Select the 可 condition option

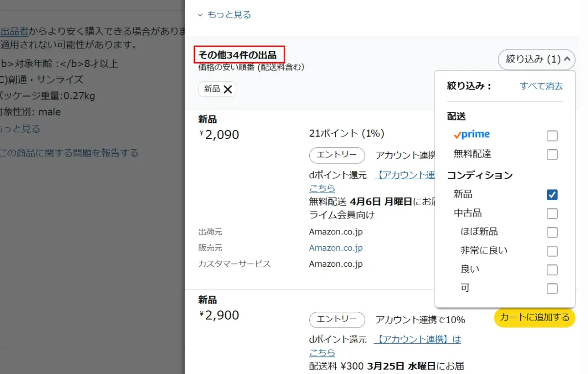552,288
